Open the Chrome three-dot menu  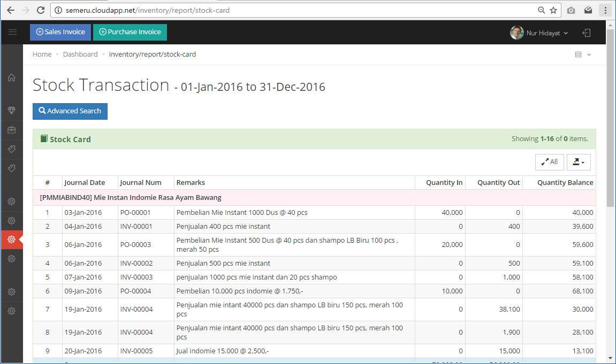point(605,10)
